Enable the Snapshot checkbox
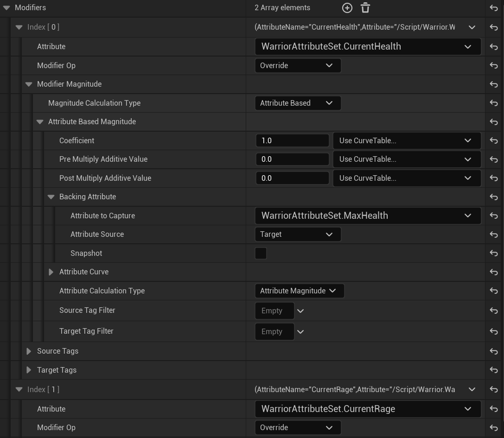504x438 pixels. pyautogui.click(x=261, y=253)
